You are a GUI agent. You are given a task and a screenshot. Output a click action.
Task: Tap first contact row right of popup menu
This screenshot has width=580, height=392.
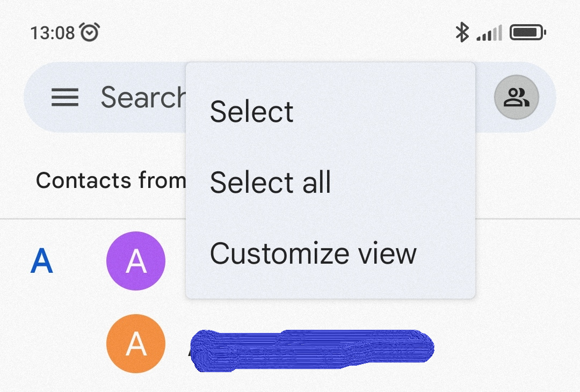pyautogui.click(x=526, y=261)
